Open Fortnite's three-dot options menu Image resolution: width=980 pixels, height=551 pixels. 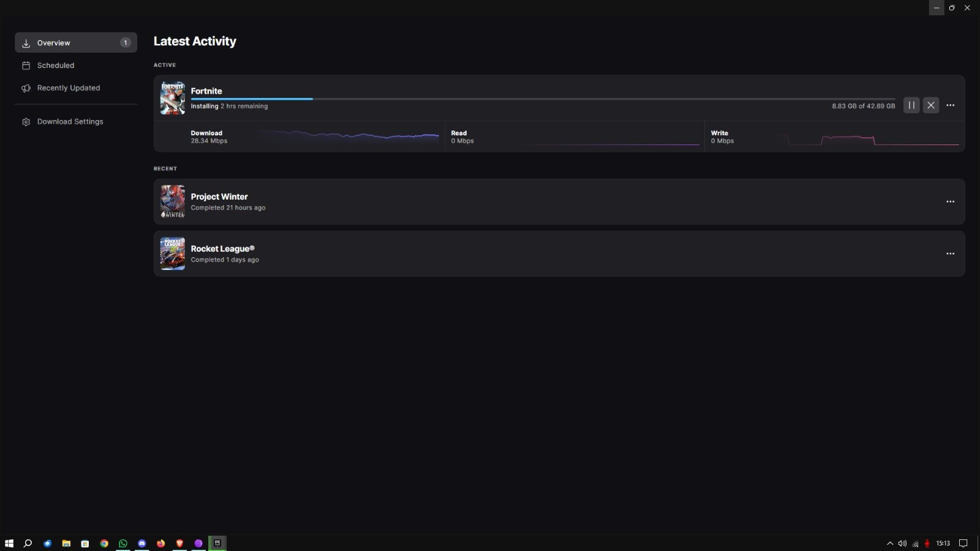[x=950, y=105]
